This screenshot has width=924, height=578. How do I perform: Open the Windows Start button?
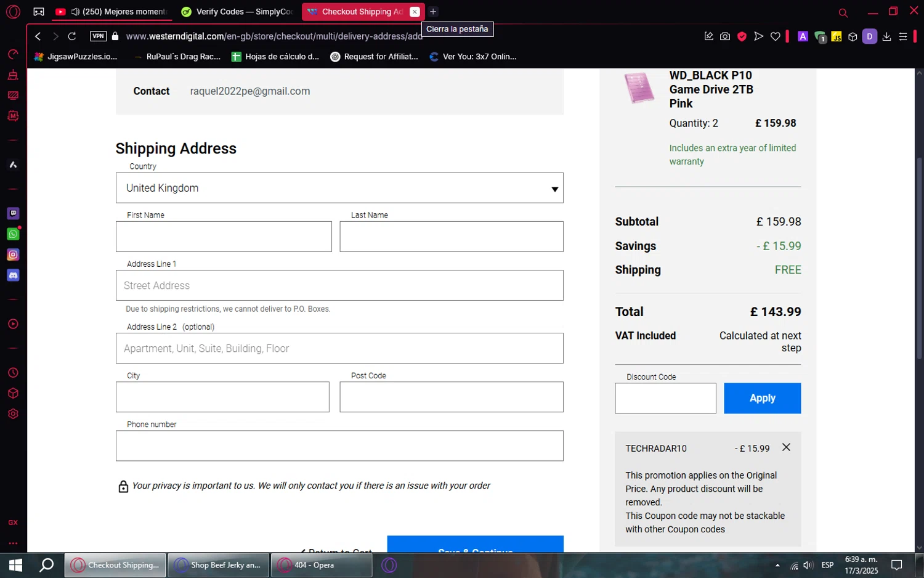coord(15,565)
